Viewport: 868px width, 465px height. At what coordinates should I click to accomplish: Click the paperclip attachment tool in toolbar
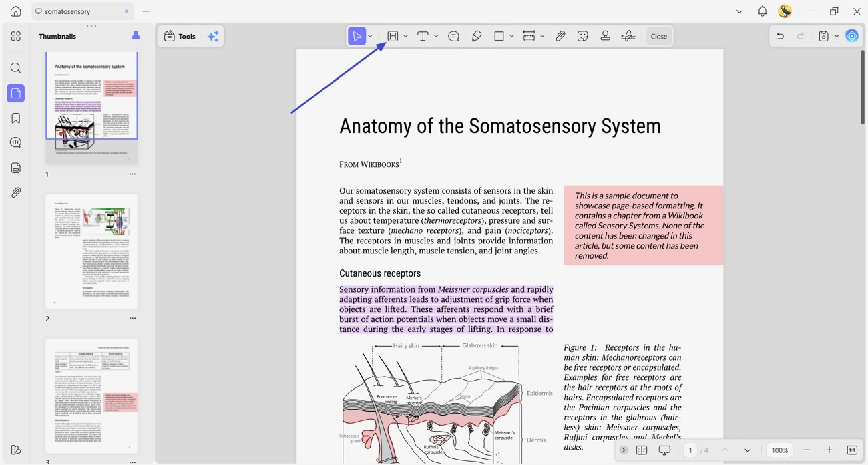click(560, 37)
